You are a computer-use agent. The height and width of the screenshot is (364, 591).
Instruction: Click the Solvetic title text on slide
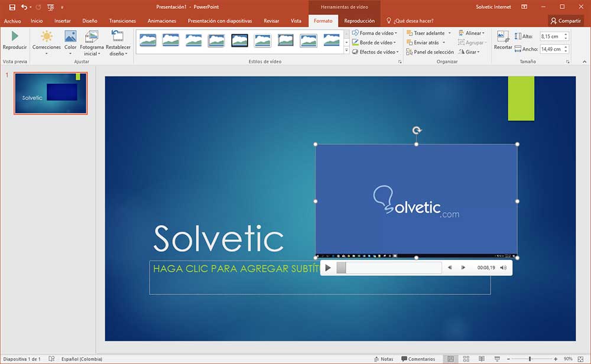pyautogui.click(x=219, y=239)
